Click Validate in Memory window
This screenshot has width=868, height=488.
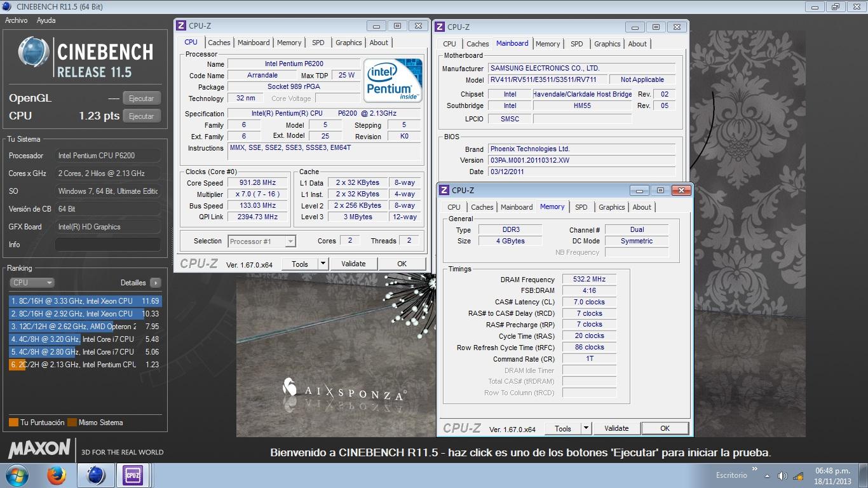coord(616,428)
